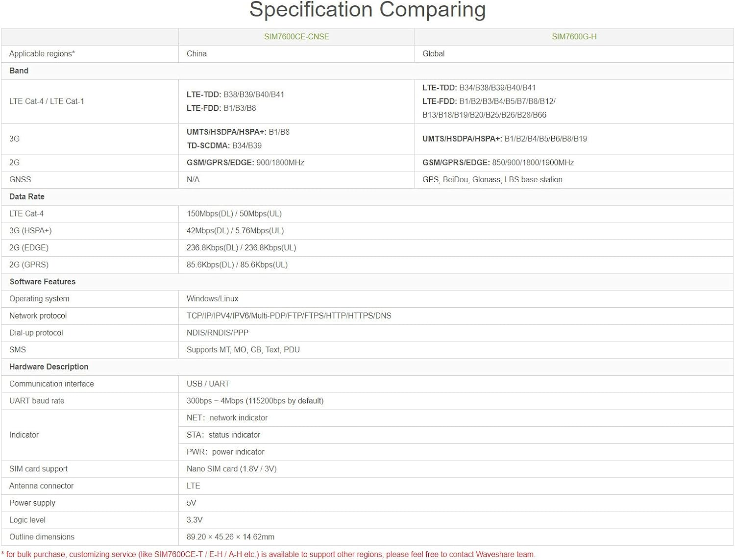Click the red bulk purchase footnote
This screenshot has width=735, height=560.
click(x=268, y=554)
